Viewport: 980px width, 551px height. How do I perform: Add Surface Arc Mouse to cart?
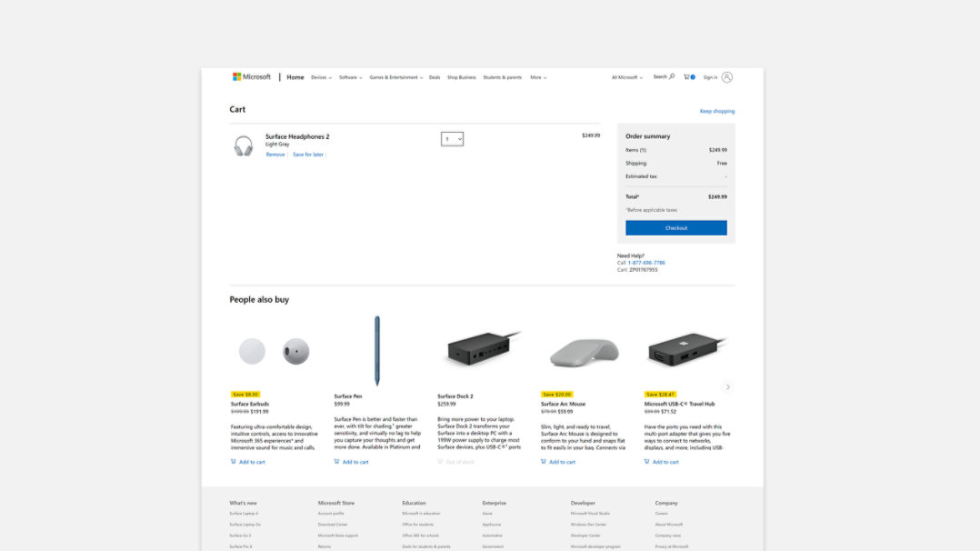pos(558,462)
